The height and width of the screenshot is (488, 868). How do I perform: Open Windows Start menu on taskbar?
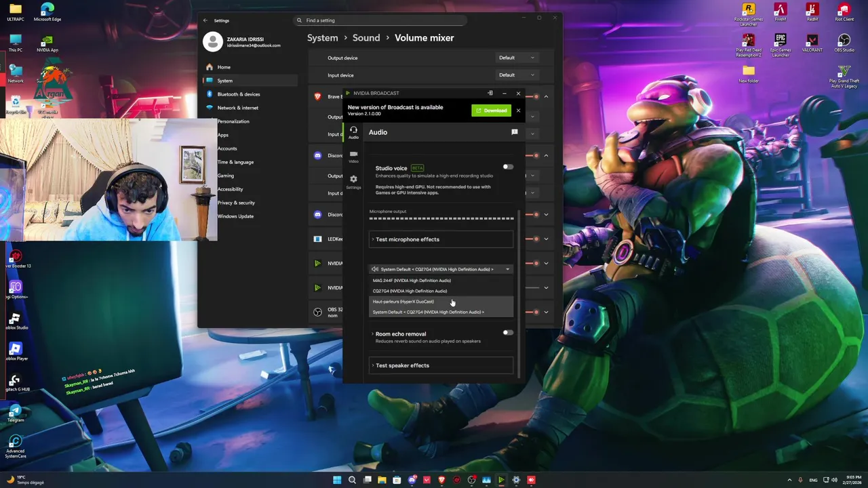(337, 480)
